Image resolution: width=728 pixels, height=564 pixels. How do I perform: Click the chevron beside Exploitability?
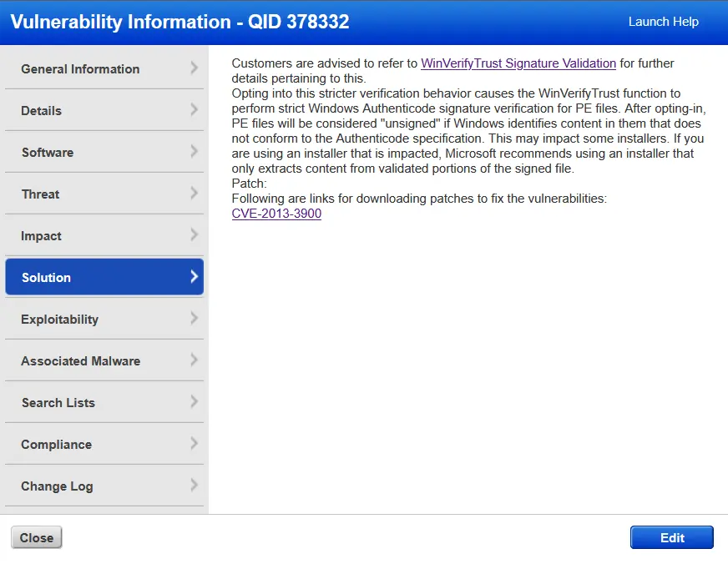(x=194, y=319)
